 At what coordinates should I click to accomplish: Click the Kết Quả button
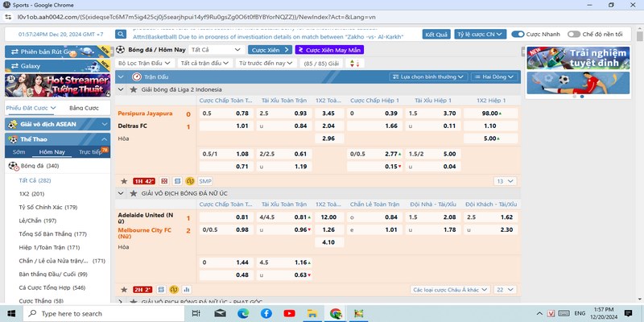(x=436, y=35)
